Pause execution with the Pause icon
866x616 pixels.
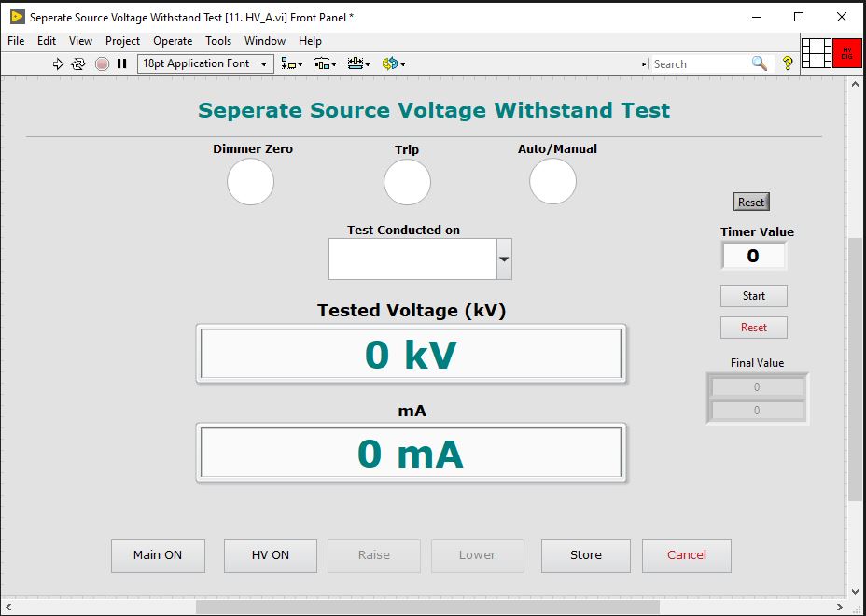[122, 64]
